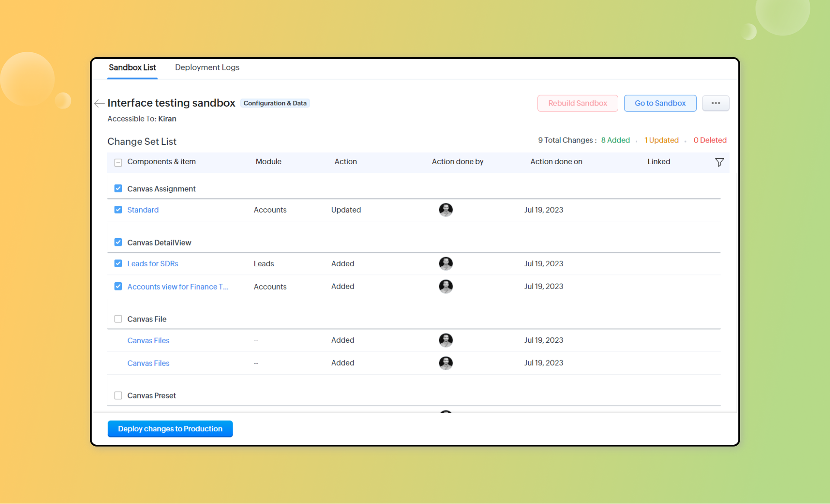Open the Standard canvas assignment link
The image size is (830, 504).
tap(143, 210)
